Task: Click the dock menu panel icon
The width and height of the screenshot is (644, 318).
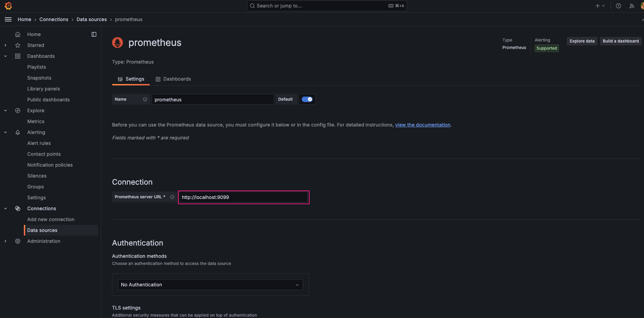Action: (x=94, y=34)
